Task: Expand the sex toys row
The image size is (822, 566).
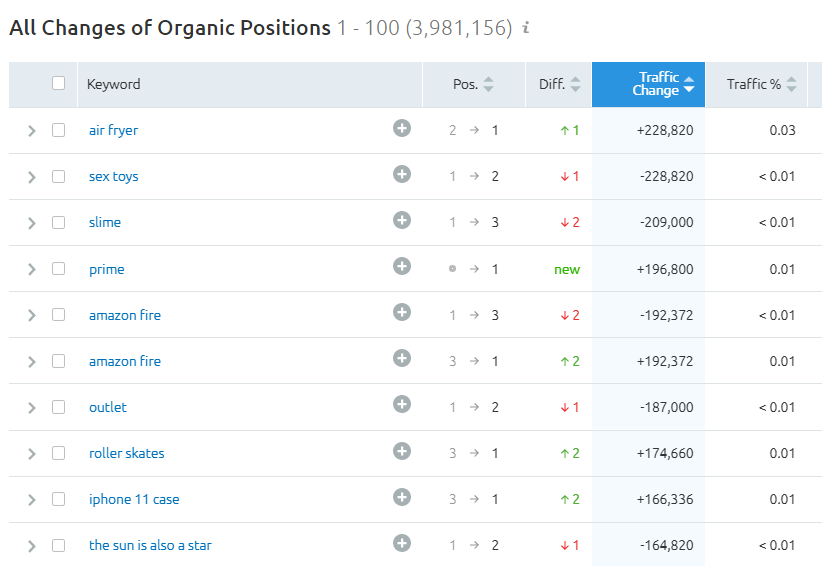Action: 31,177
